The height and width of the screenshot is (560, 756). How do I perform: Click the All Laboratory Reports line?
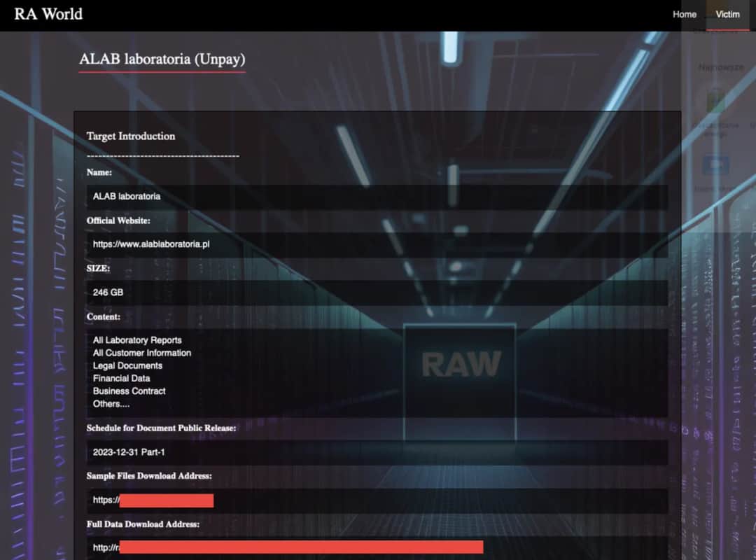(137, 340)
